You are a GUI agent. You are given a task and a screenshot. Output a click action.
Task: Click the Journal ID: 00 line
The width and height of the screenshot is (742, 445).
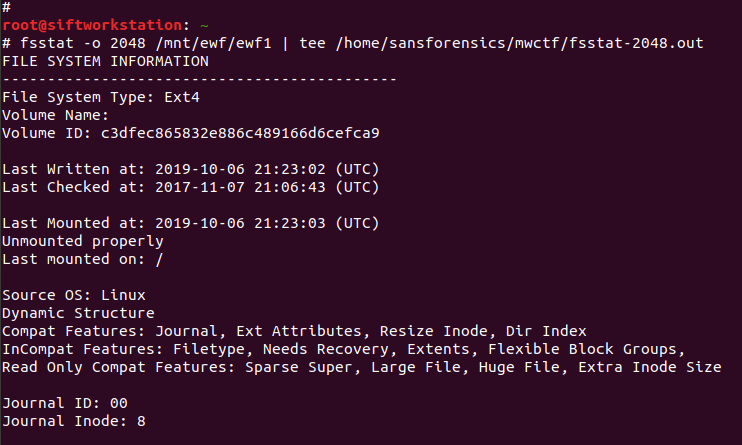tap(65, 403)
